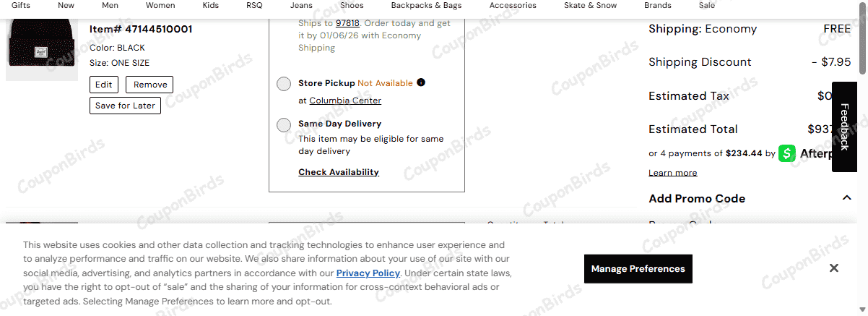This screenshot has width=868, height=316.
Task: Click the Edit button for the beanie
Action: [x=104, y=85]
